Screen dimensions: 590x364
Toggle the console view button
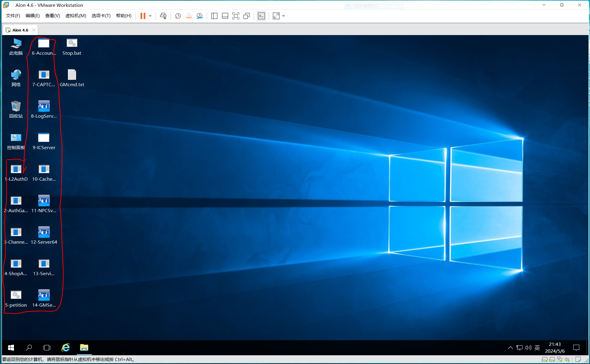tap(261, 16)
